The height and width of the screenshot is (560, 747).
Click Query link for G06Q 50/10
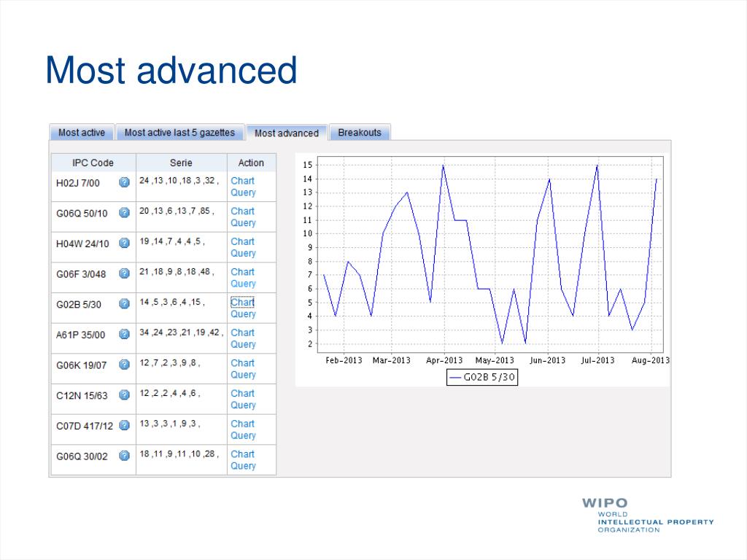coord(243,223)
